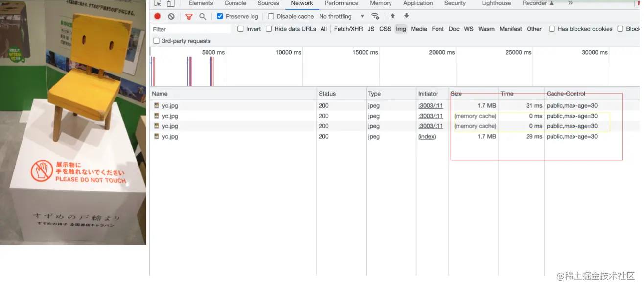Clear the network log
The height and width of the screenshot is (290, 644).
(x=171, y=16)
